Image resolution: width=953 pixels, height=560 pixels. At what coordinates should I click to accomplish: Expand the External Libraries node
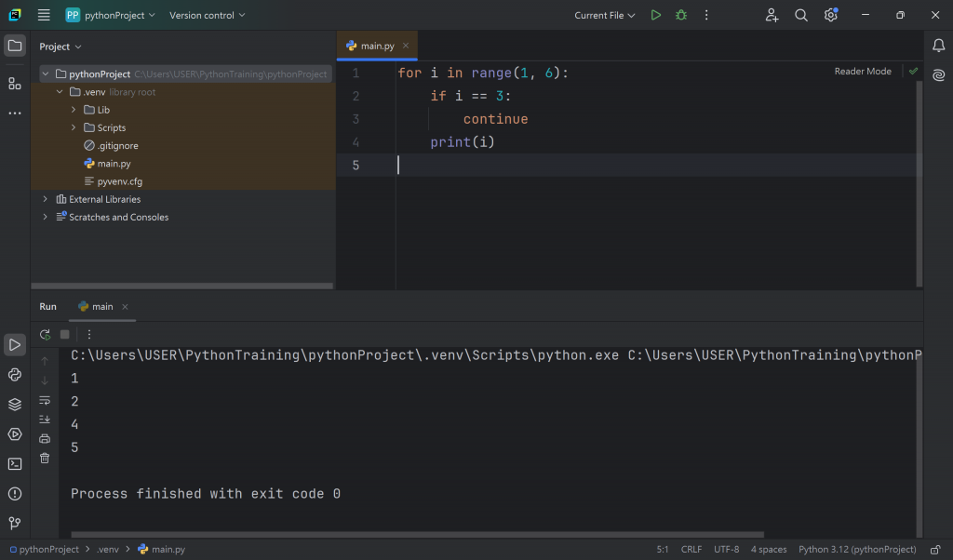point(46,199)
